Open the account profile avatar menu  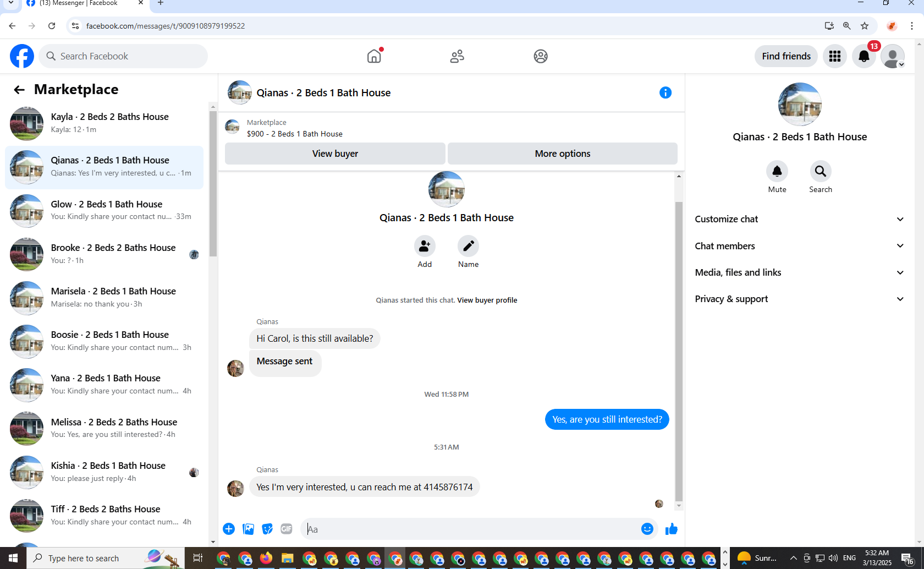point(892,56)
